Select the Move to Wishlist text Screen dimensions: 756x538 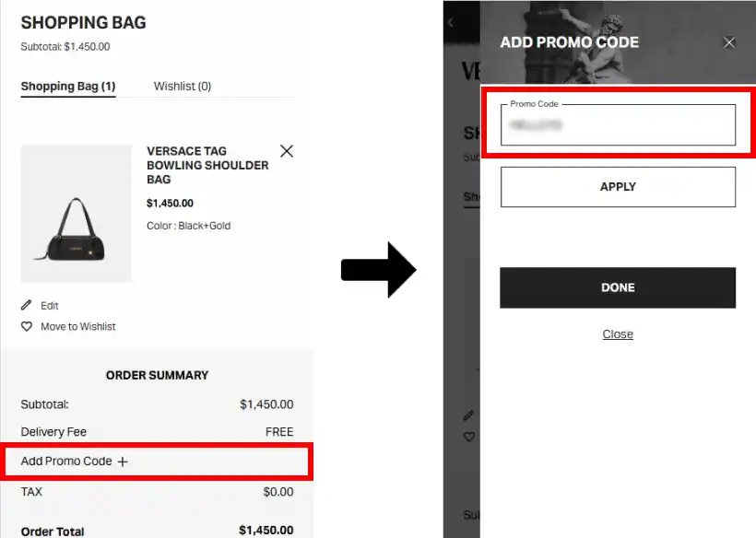point(78,327)
